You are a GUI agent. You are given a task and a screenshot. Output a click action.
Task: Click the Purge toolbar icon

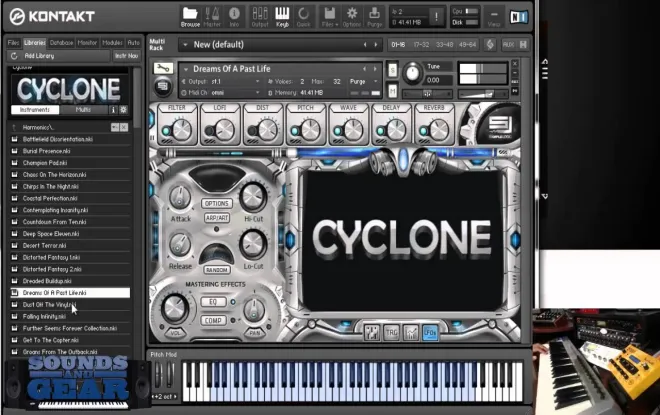[x=374, y=17]
